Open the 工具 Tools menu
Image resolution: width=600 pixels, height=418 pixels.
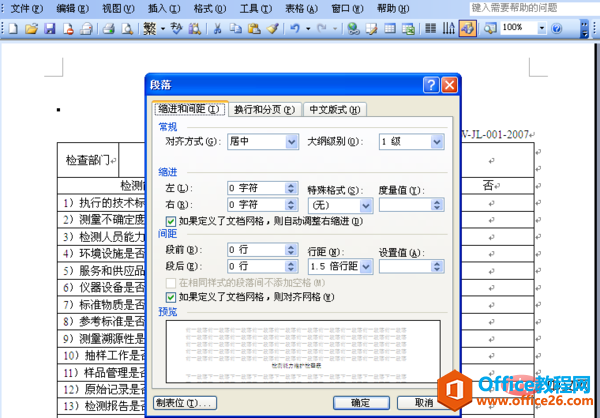[x=256, y=8]
